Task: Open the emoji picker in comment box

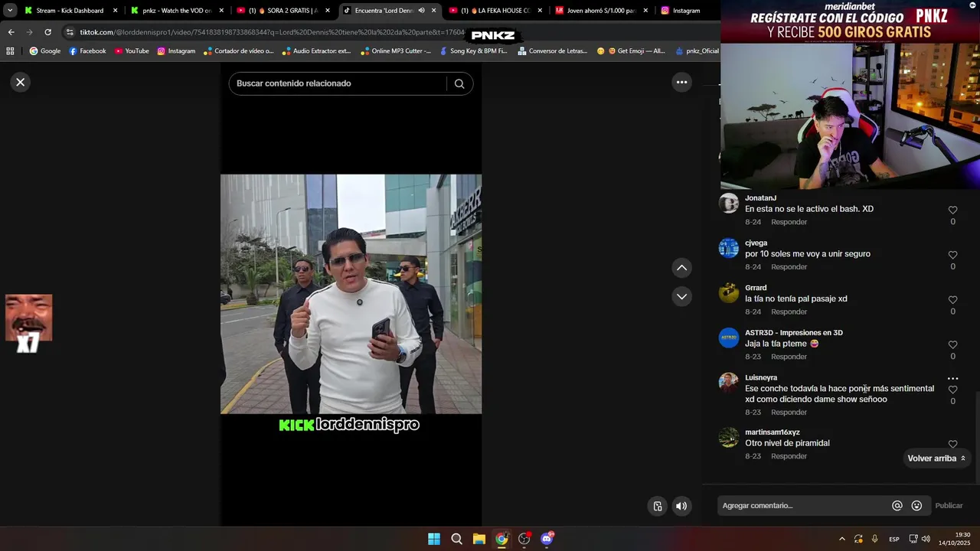Action: pos(916,506)
